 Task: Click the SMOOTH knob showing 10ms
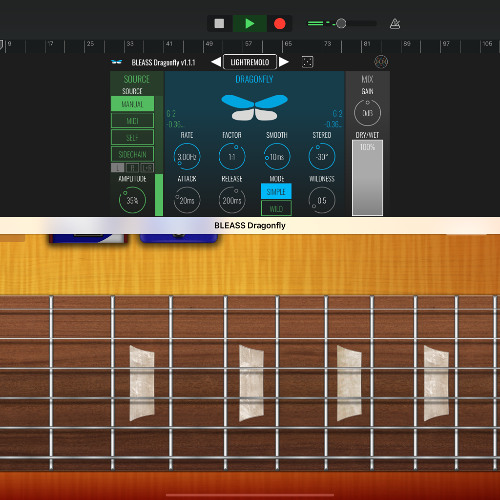[x=277, y=156]
